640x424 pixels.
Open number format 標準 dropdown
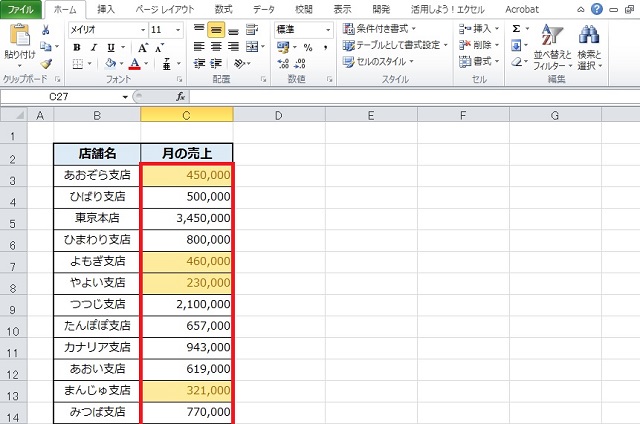328,30
